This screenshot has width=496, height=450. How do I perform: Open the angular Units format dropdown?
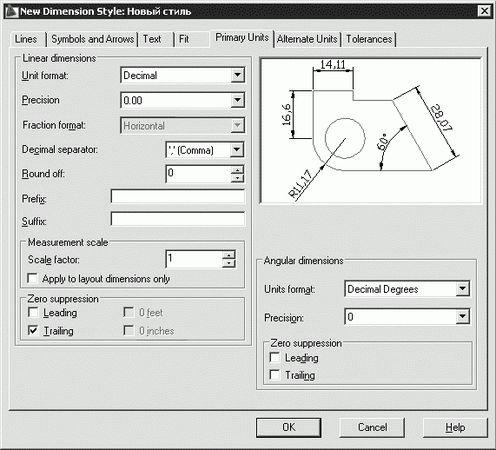pos(462,289)
